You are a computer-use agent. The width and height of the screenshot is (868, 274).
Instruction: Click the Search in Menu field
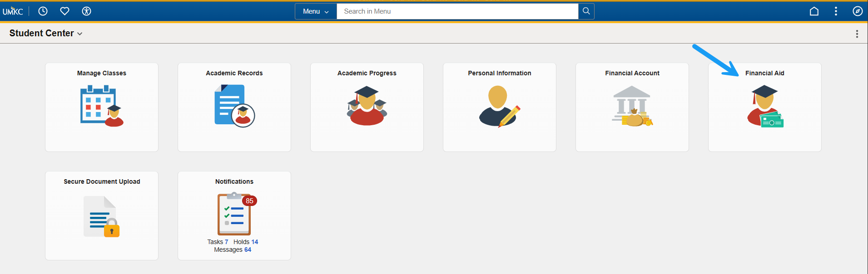click(x=457, y=11)
